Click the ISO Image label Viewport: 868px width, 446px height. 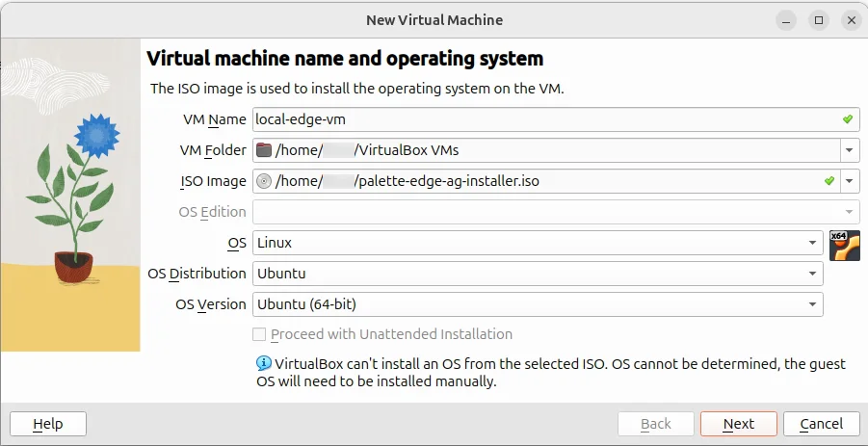click(x=213, y=181)
